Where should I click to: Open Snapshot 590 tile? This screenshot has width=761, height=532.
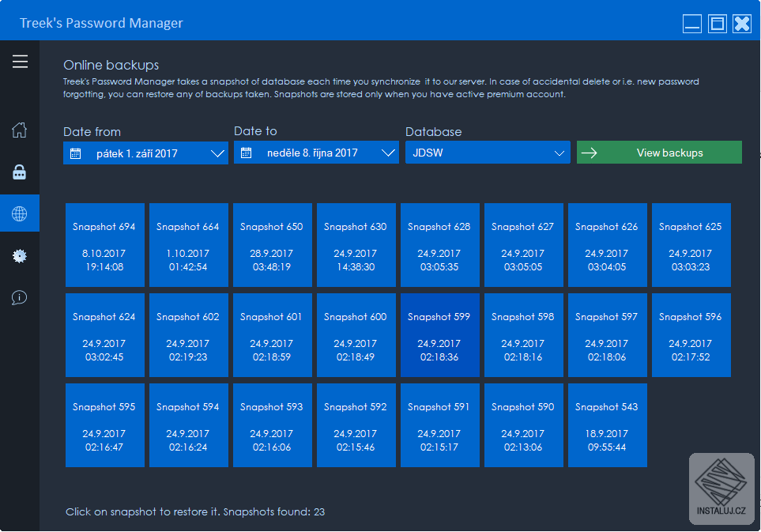524,425
